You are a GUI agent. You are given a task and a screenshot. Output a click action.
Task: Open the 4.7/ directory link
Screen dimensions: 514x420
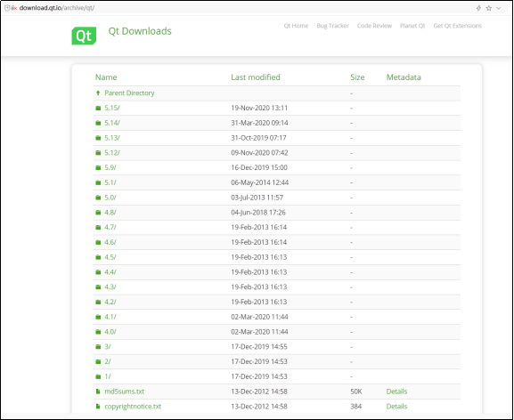(110, 227)
